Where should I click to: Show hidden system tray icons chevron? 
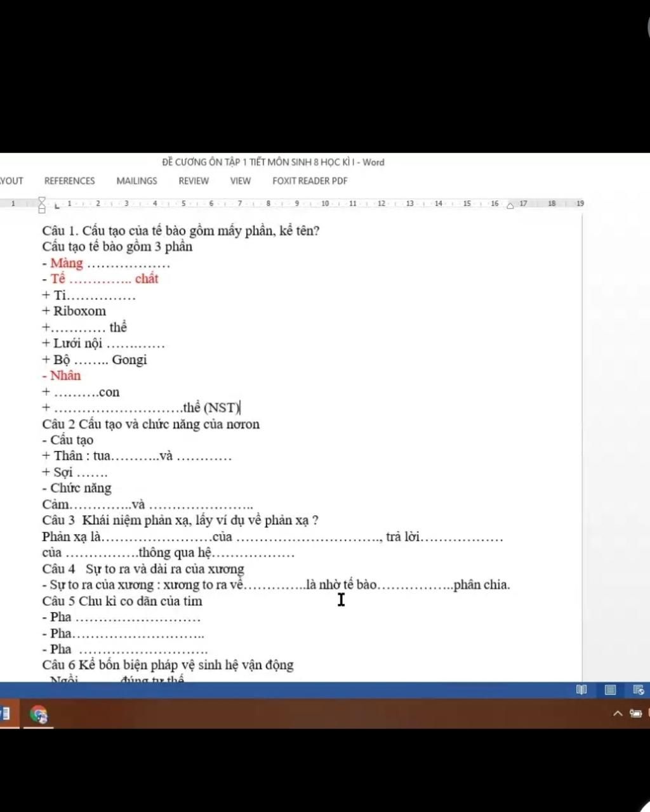coord(618,714)
